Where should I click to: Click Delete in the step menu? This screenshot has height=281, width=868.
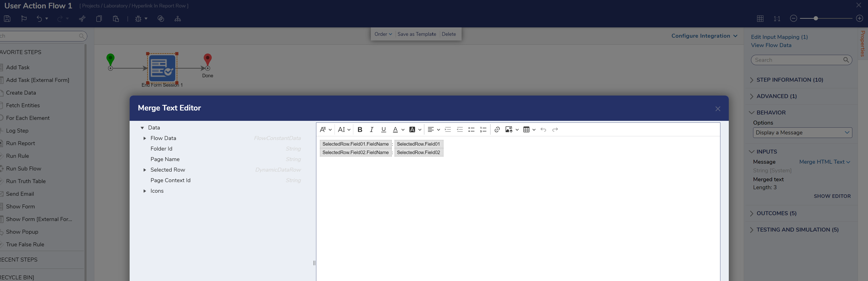click(449, 34)
